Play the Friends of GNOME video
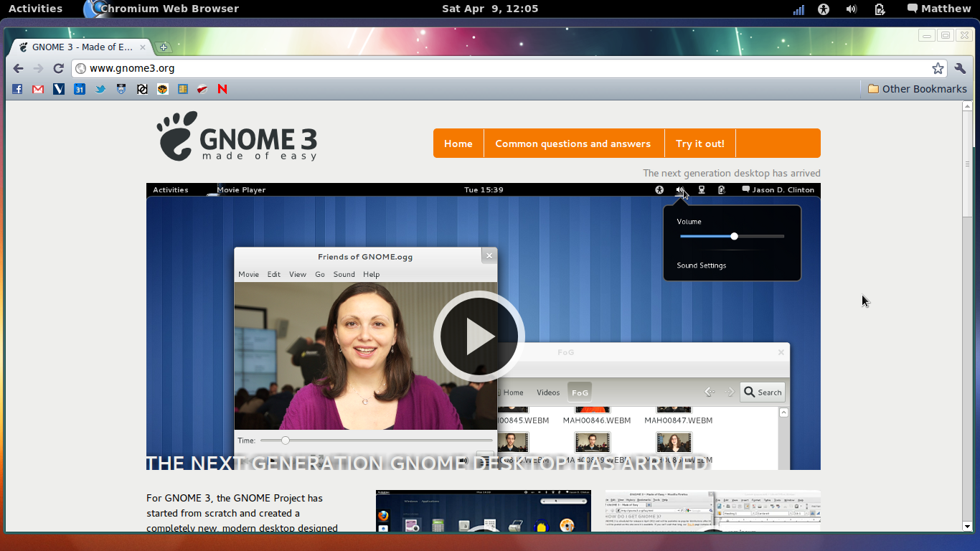The height and width of the screenshot is (551, 980). point(479,336)
